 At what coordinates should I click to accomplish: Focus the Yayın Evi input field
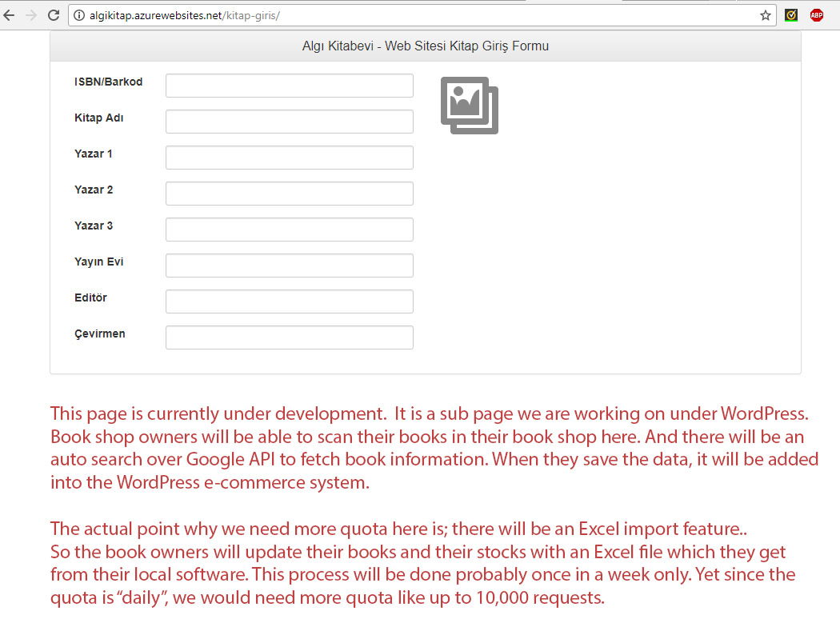[290, 266]
